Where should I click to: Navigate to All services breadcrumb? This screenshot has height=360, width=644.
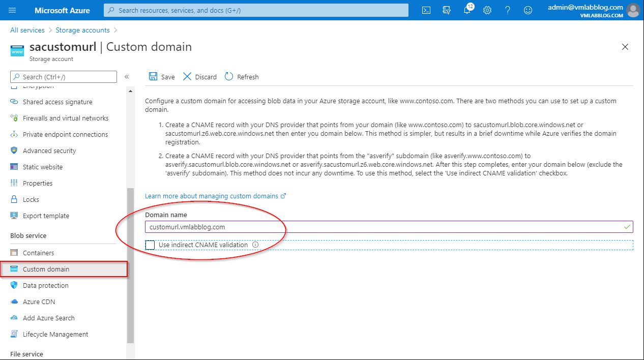pos(26,29)
